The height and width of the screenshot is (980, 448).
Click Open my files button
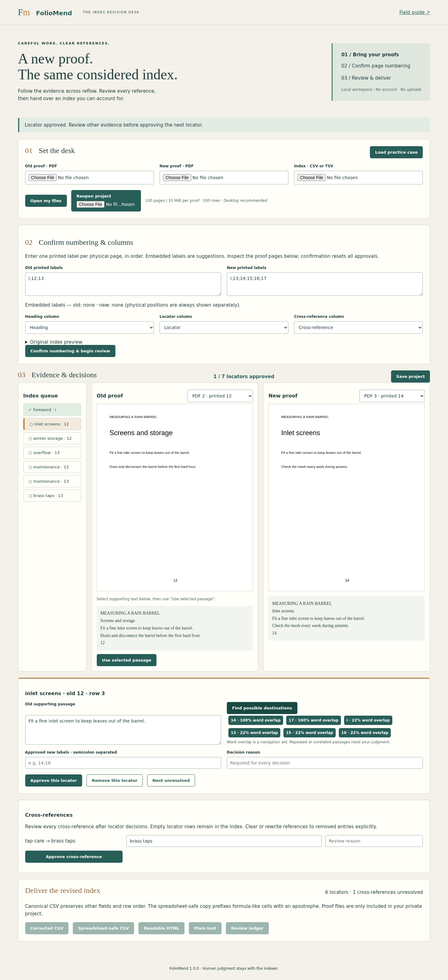point(46,201)
